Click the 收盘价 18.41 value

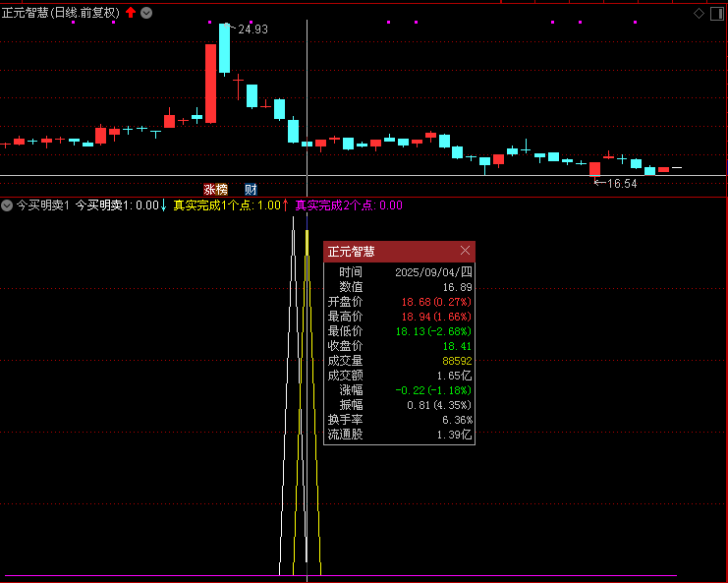click(x=457, y=346)
